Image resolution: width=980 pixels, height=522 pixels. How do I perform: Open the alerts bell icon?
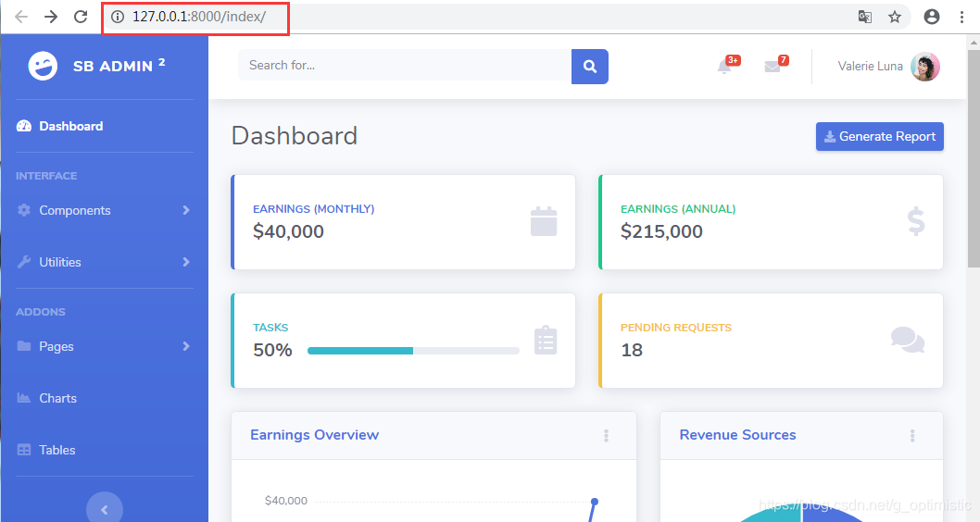(724, 67)
